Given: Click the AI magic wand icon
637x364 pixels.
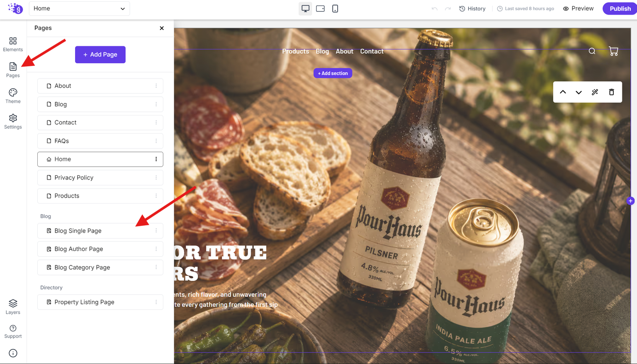Looking at the screenshot, I should (x=595, y=92).
